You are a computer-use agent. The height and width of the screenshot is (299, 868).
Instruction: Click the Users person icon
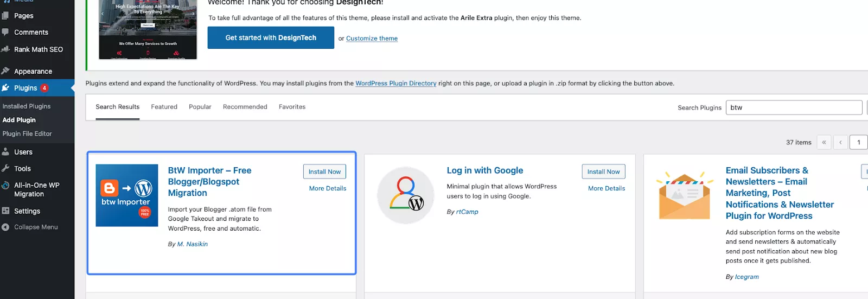coord(5,152)
